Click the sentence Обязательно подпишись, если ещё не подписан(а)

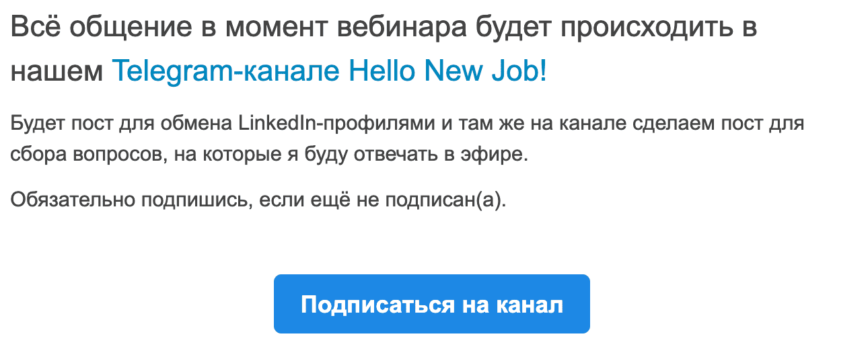258,200
